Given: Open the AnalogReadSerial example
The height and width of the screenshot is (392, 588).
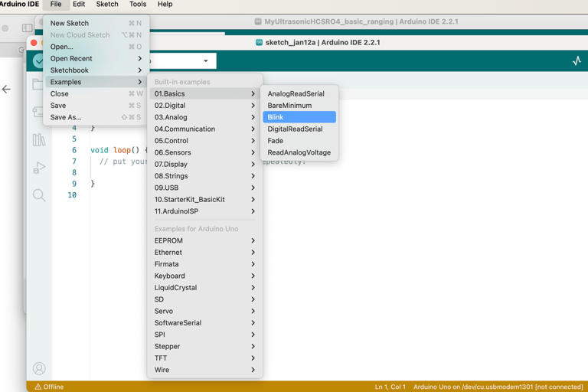Looking at the screenshot, I should [299, 93].
